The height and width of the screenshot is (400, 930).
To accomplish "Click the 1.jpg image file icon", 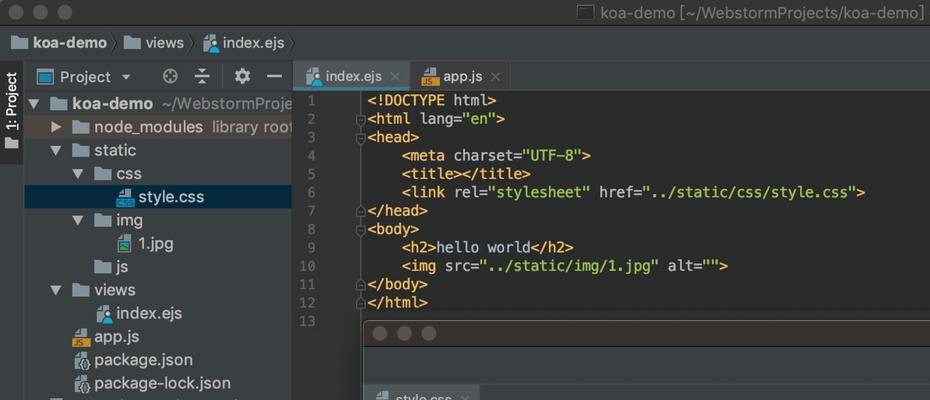I will click(125, 243).
